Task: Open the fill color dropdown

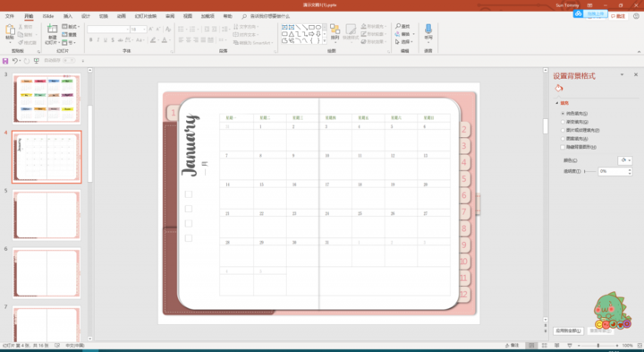Action: tap(624, 160)
